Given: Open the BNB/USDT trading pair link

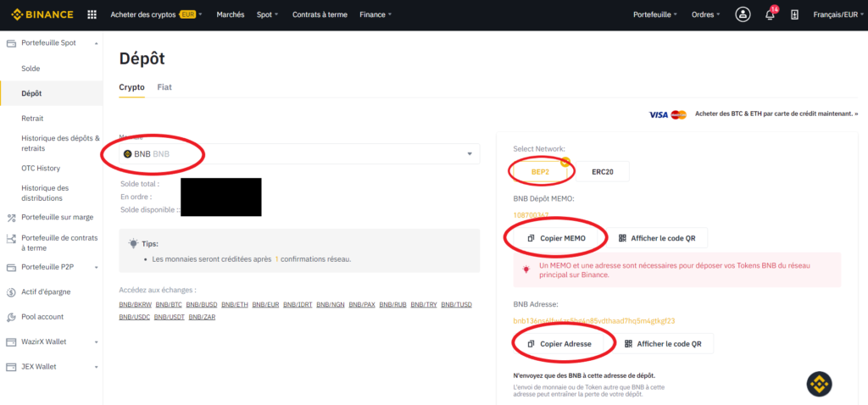Looking at the screenshot, I should (170, 317).
